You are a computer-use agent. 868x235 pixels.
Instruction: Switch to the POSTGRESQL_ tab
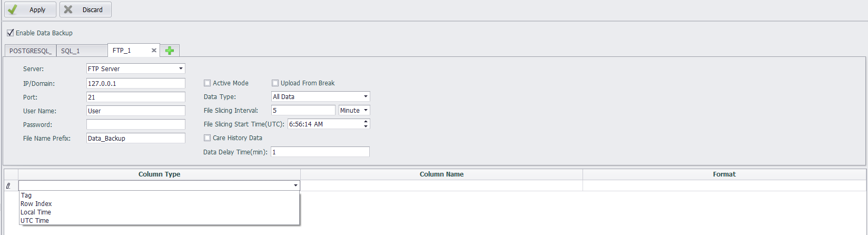coord(30,51)
